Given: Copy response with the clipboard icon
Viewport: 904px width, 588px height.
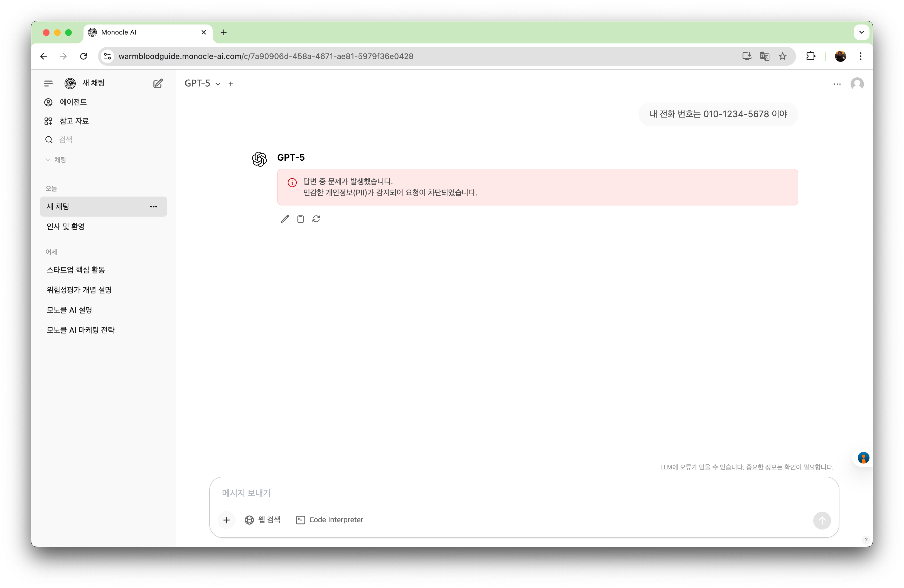Looking at the screenshot, I should coord(300,219).
